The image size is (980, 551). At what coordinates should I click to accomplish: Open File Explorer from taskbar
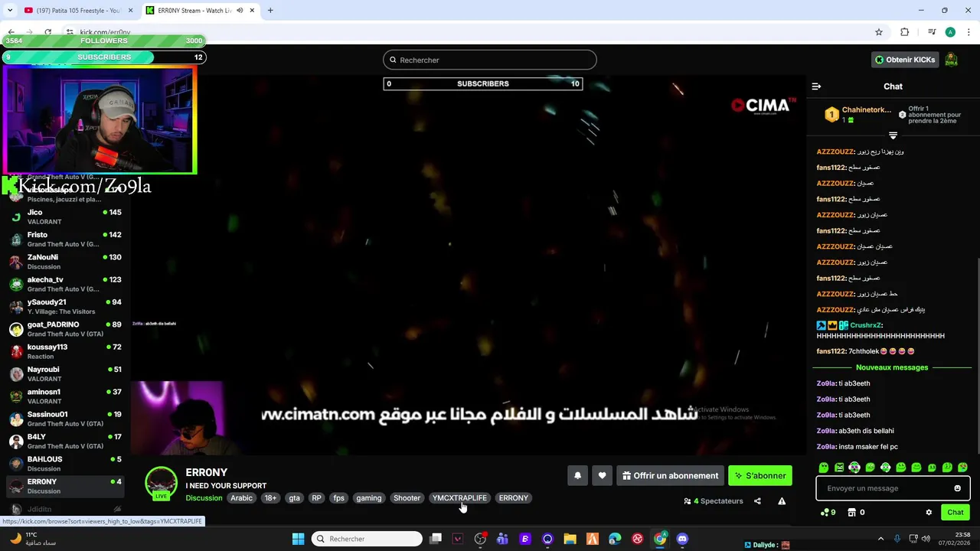[x=570, y=539]
